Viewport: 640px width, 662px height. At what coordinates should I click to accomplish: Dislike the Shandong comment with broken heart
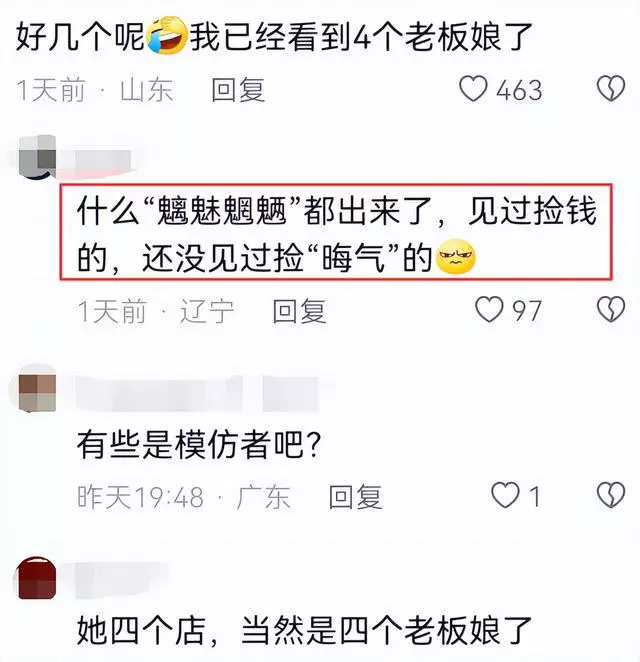[x=611, y=89]
